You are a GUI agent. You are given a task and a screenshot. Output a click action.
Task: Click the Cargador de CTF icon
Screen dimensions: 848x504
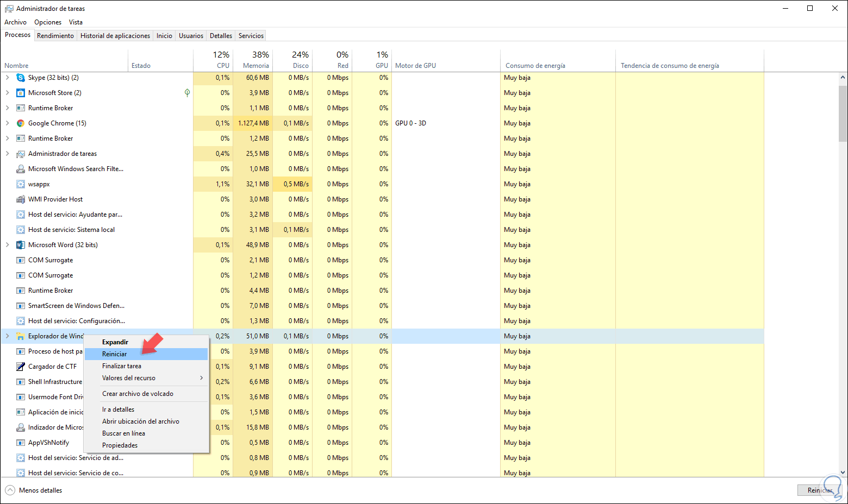pos(21,367)
